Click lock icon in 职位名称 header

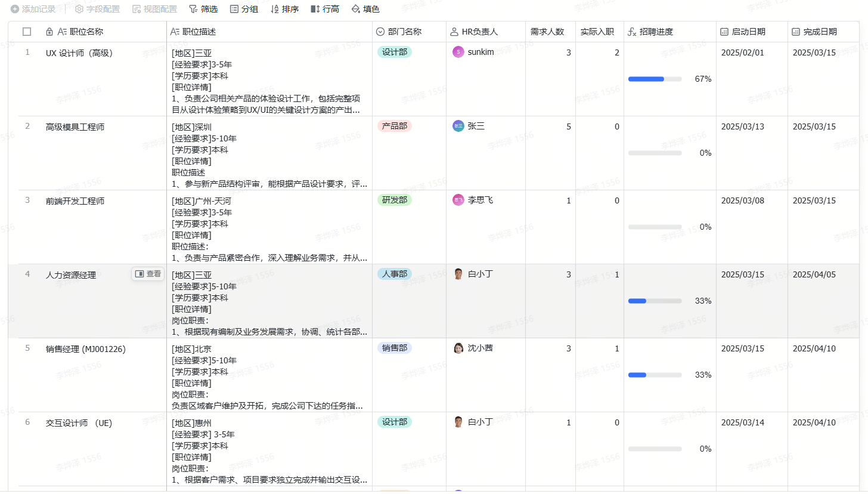(x=49, y=32)
